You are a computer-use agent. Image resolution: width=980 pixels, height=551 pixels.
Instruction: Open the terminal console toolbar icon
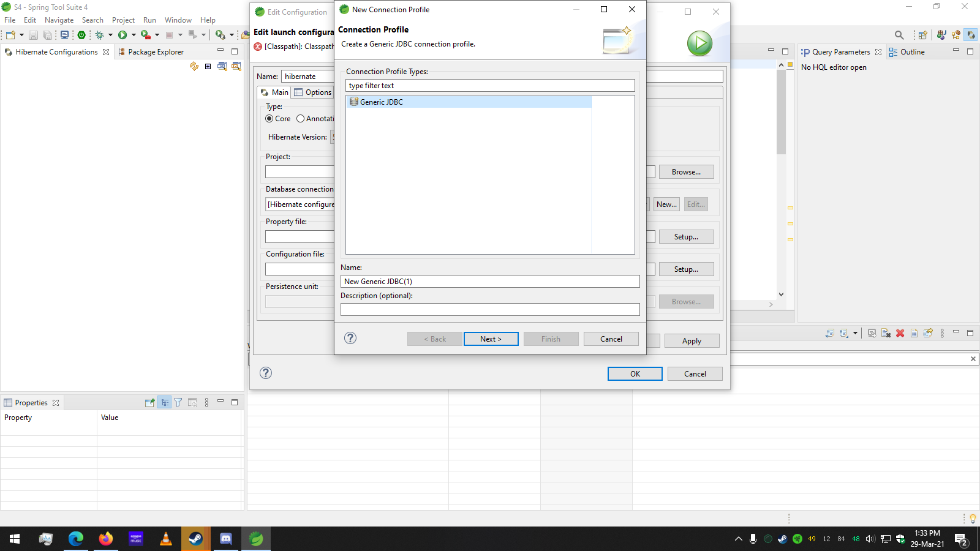(64, 35)
